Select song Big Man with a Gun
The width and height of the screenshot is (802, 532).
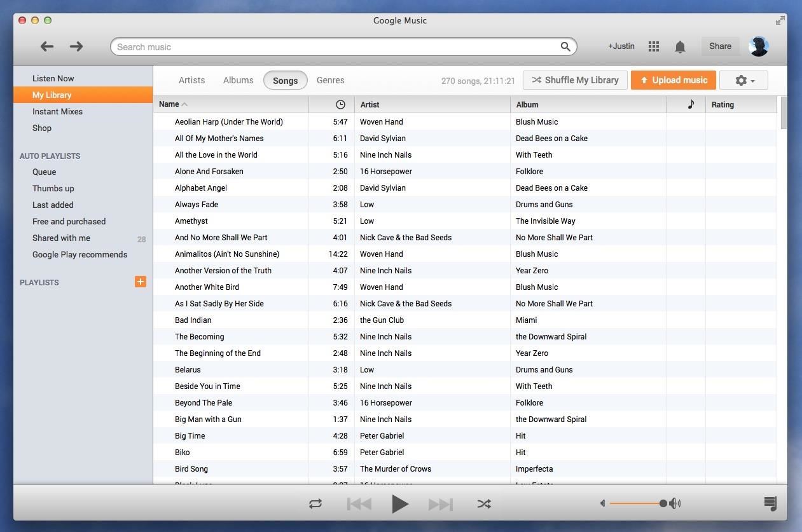pos(208,419)
